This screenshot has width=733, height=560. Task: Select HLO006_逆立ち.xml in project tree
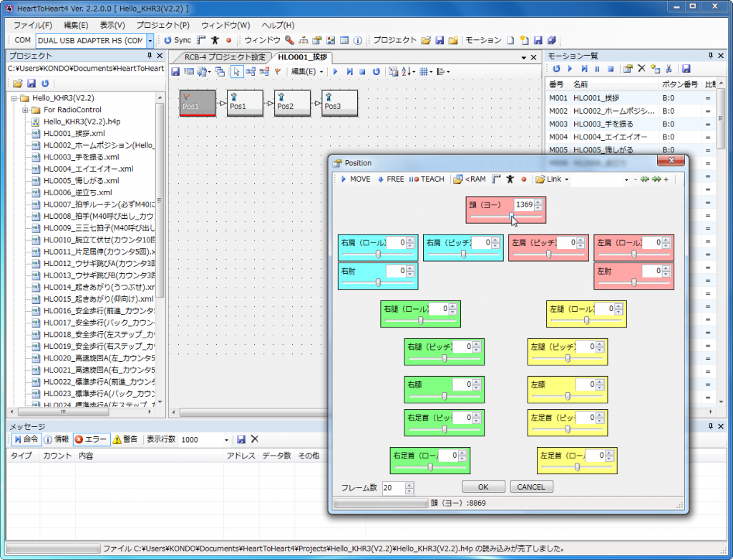[x=77, y=192]
